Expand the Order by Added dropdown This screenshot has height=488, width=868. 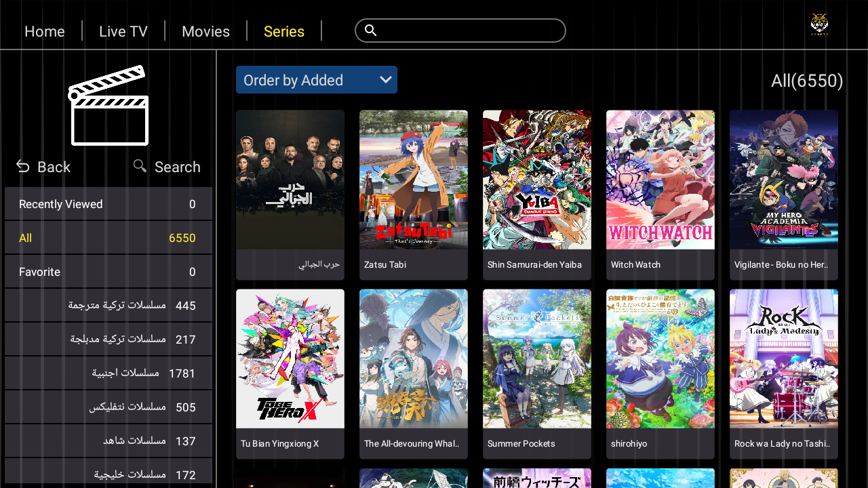click(316, 80)
